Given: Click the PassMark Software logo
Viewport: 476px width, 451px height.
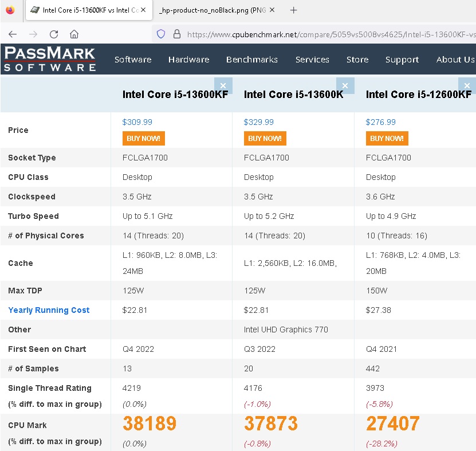Looking at the screenshot, I should tap(50, 59).
